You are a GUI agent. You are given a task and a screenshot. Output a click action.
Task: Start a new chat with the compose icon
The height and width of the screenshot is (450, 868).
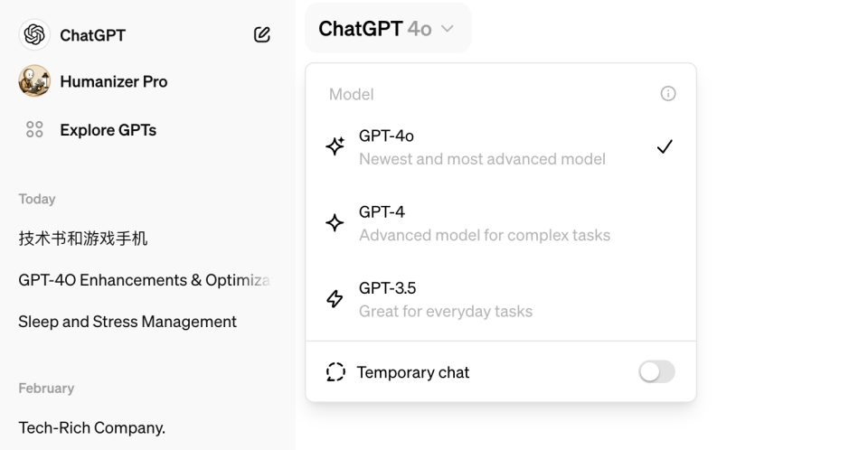[x=262, y=35]
